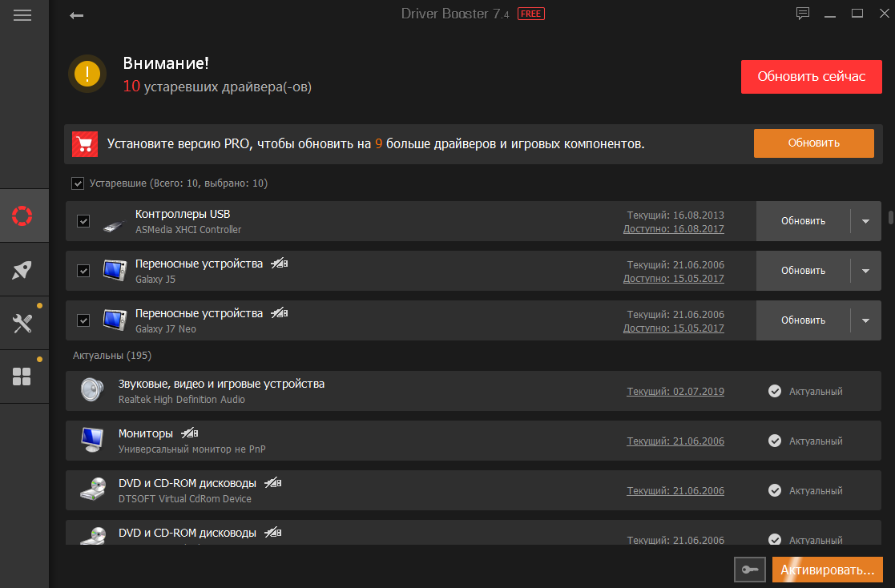The image size is (895, 588).
Task: Open the feedback chat icon
Action: [803, 13]
